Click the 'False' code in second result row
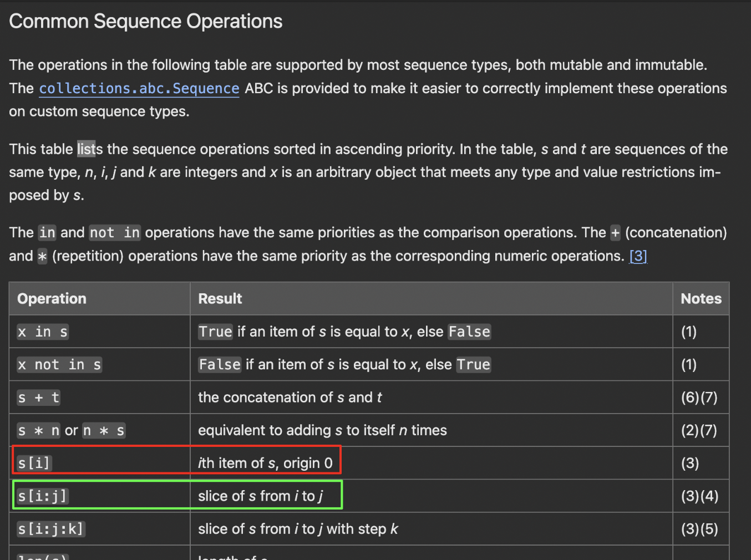 [220, 364]
